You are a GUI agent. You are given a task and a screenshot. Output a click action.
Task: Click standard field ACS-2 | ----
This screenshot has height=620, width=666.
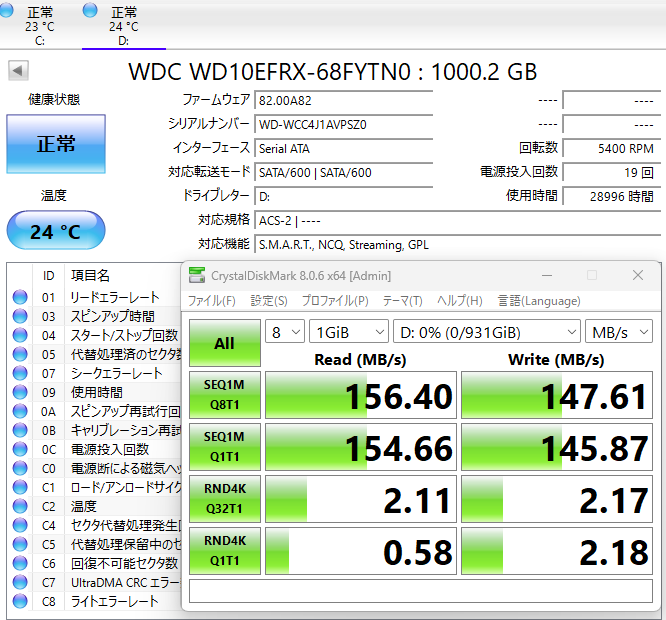coord(457,220)
